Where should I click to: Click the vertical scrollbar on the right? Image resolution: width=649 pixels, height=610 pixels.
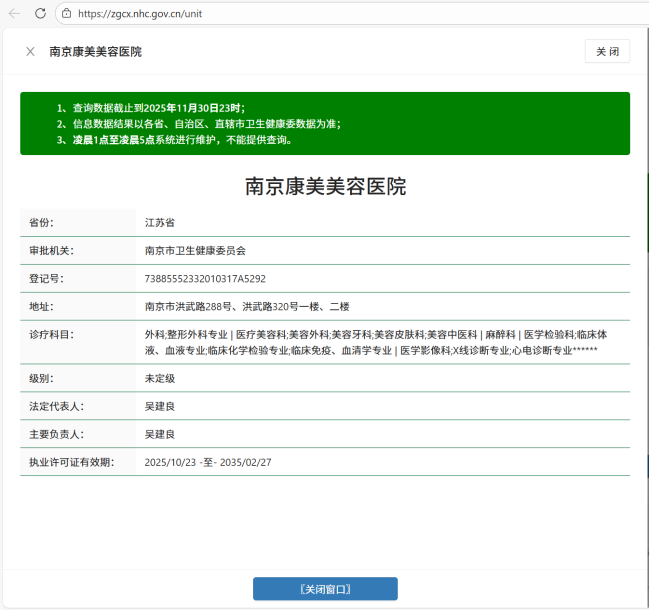click(643, 300)
